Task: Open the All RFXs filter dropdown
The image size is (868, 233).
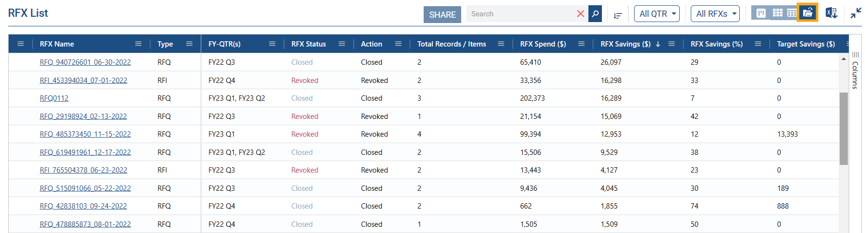Action: point(715,14)
